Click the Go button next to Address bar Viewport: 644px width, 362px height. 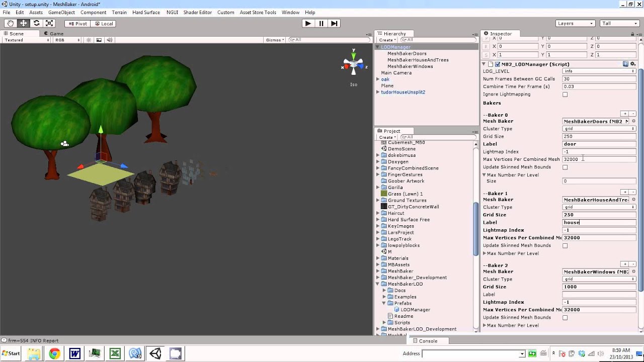pyautogui.click(x=532, y=353)
